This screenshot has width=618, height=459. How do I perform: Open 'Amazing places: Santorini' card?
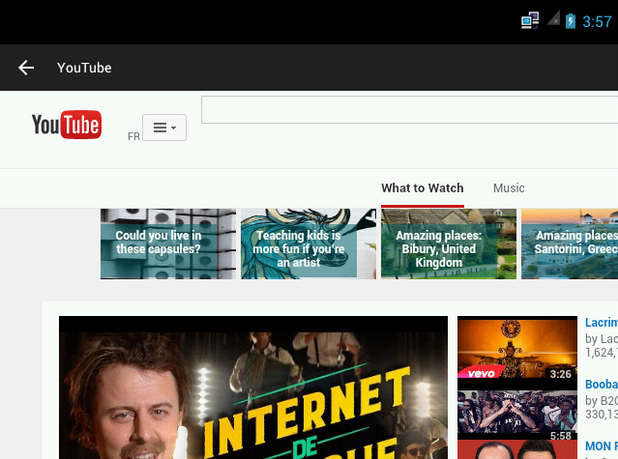[x=570, y=244]
